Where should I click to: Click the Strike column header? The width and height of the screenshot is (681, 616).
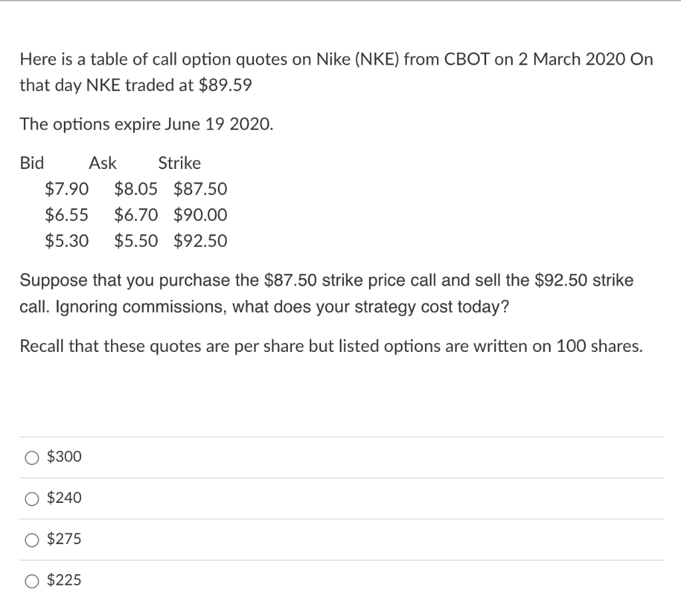[180, 164]
